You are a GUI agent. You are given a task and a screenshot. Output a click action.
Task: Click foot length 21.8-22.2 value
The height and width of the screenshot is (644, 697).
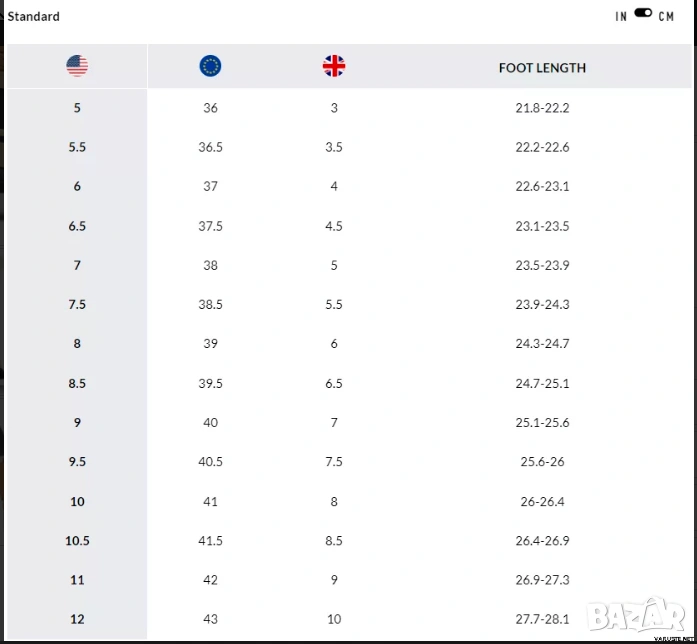[x=542, y=108]
